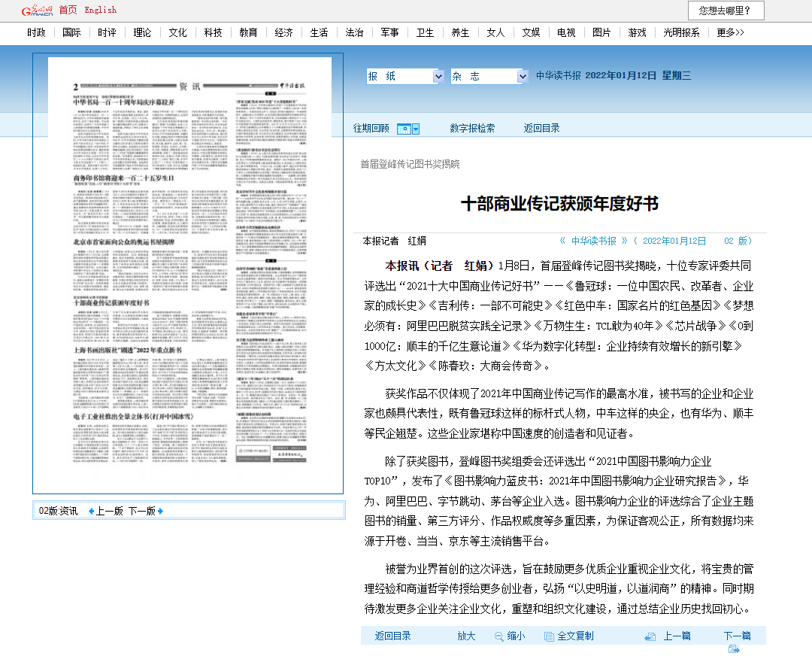Open the 光明报系 navigation item
The image size is (812, 659).
click(x=681, y=32)
